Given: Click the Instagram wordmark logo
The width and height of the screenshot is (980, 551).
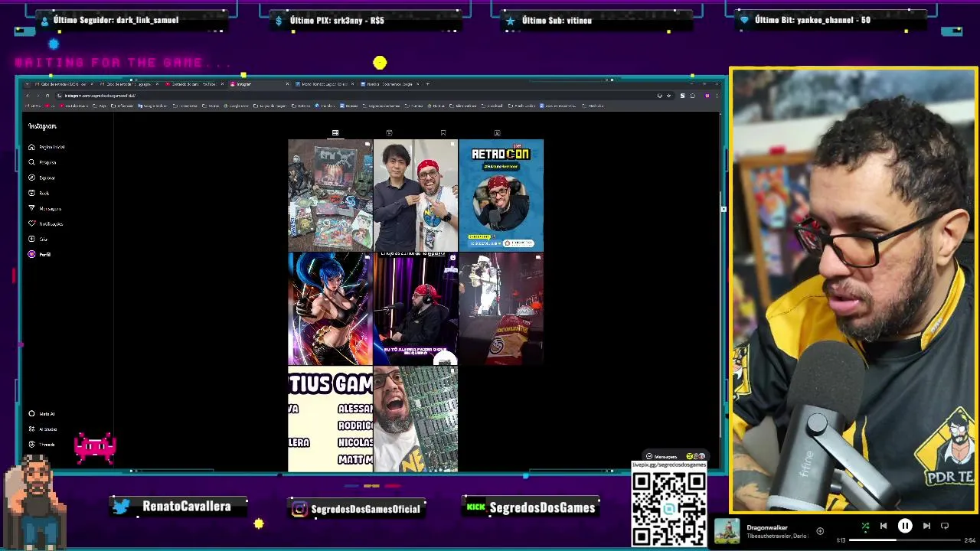Looking at the screenshot, I should tap(42, 126).
